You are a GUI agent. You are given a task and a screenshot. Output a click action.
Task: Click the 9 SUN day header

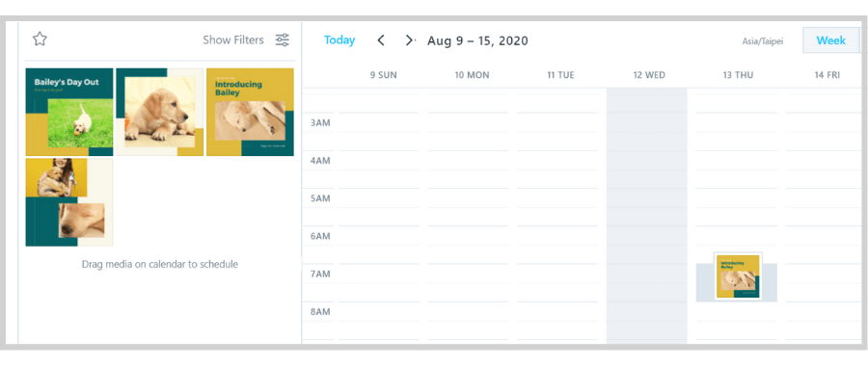(384, 75)
